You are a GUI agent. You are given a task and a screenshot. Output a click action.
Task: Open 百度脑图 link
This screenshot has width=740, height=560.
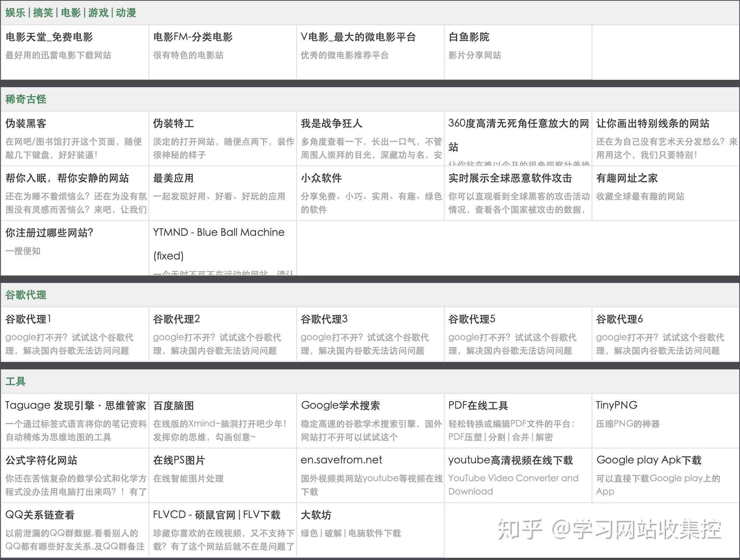point(173,406)
